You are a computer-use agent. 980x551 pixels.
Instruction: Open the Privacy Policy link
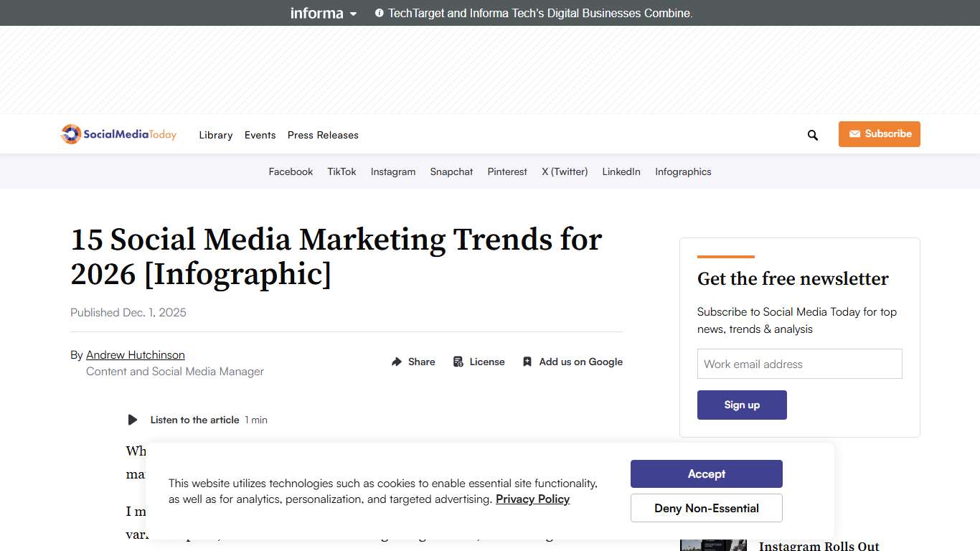coord(532,499)
